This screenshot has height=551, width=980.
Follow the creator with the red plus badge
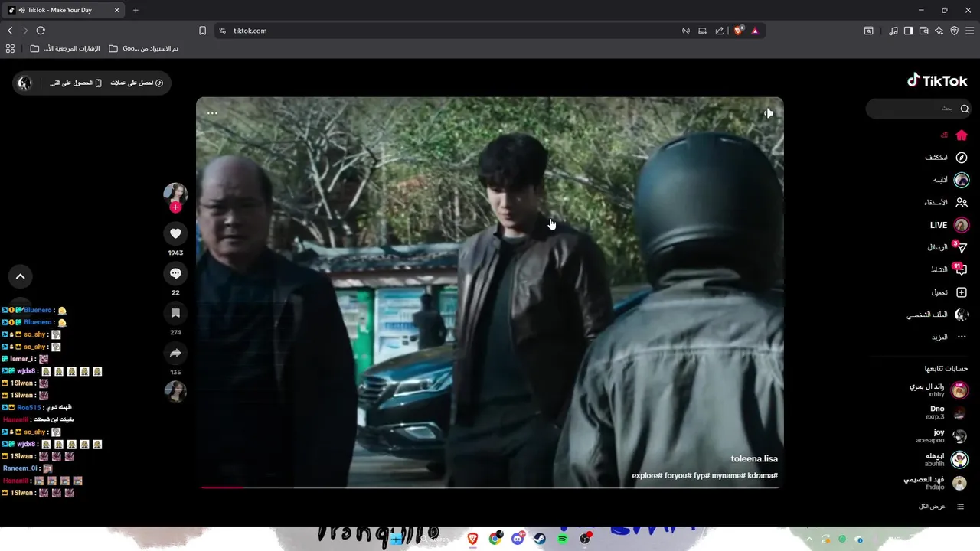tap(175, 207)
